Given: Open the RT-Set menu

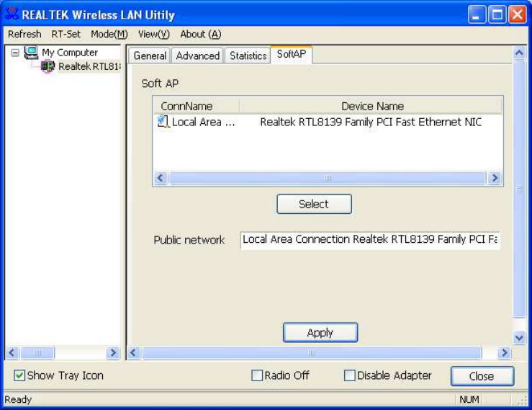Looking at the screenshot, I should [x=66, y=35].
